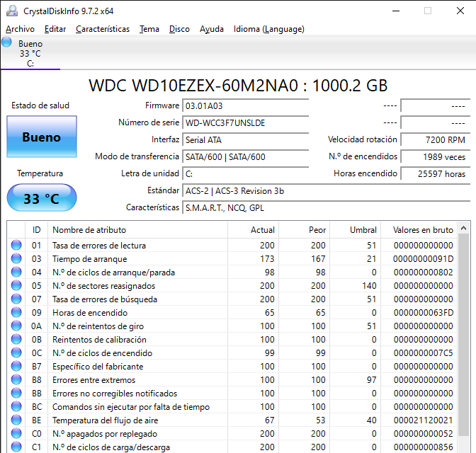The image size is (476, 453).
Task: Select the row Errores no corregibles notificados
Action: pyautogui.click(x=232, y=394)
